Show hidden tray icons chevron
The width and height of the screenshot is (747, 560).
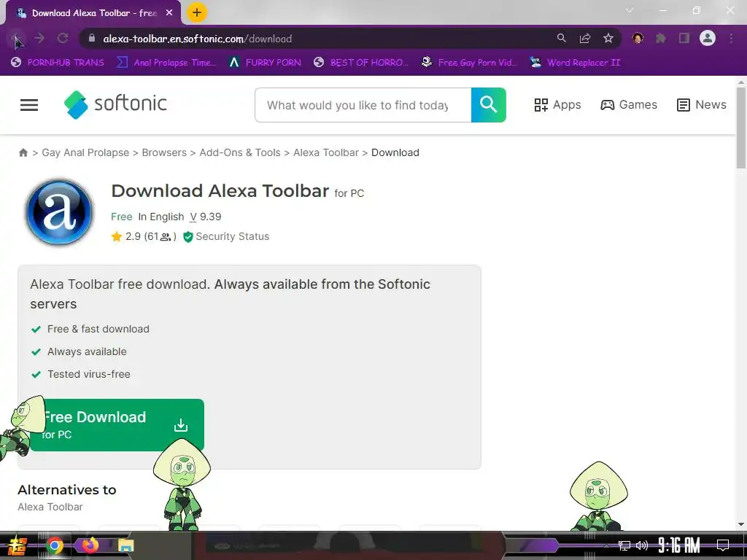tap(606, 545)
